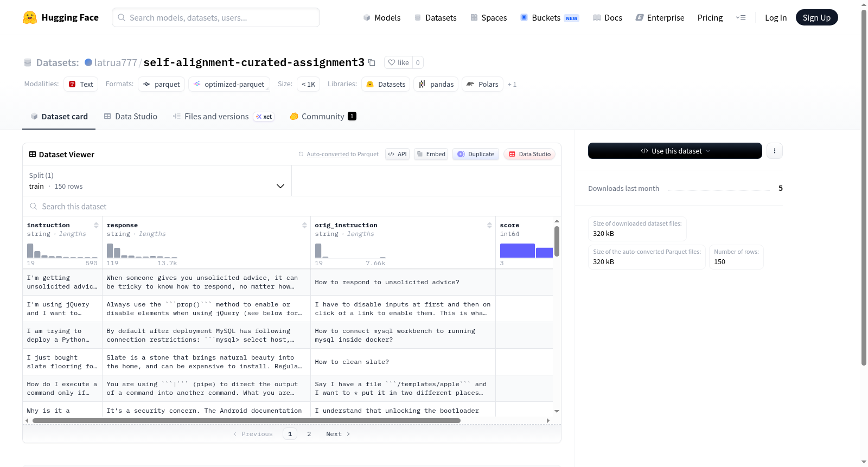Open cell 'How do I execute a command only if…'
The height and width of the screenshot is (467, 868).
(x=62, y=388)
